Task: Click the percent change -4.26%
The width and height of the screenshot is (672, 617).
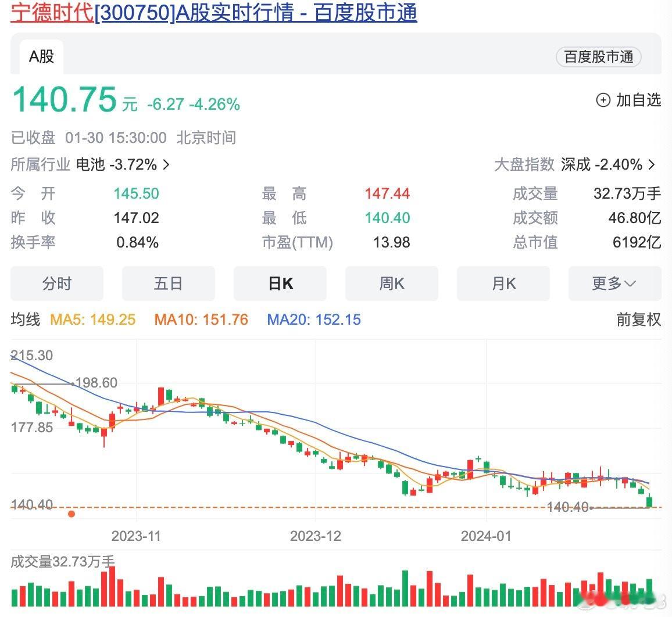Action: click(215, 104)
